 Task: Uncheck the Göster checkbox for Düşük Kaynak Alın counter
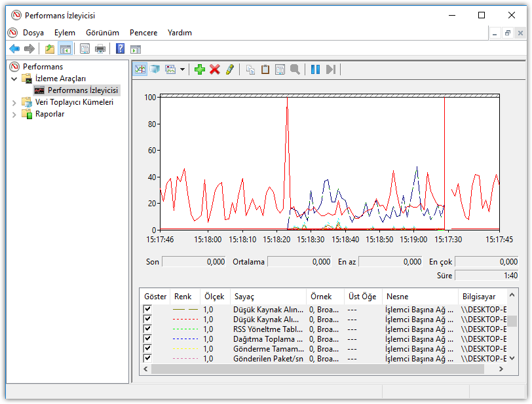tap(147, 309)
